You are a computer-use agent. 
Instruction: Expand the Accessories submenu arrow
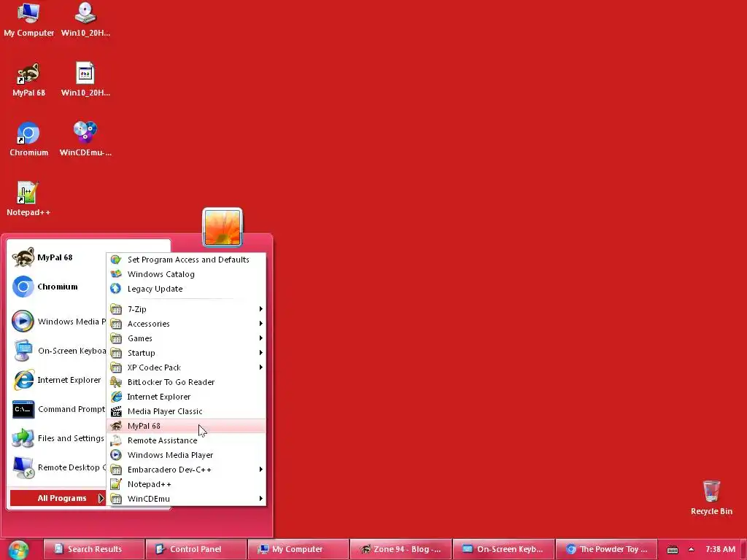click(x=261, y=324)
